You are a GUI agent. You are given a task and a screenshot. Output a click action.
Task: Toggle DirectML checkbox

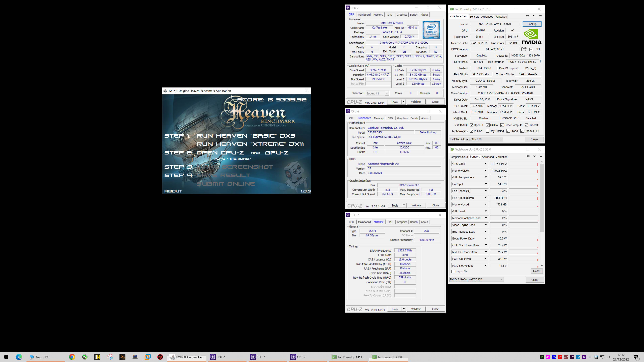(x=526, y=125)
